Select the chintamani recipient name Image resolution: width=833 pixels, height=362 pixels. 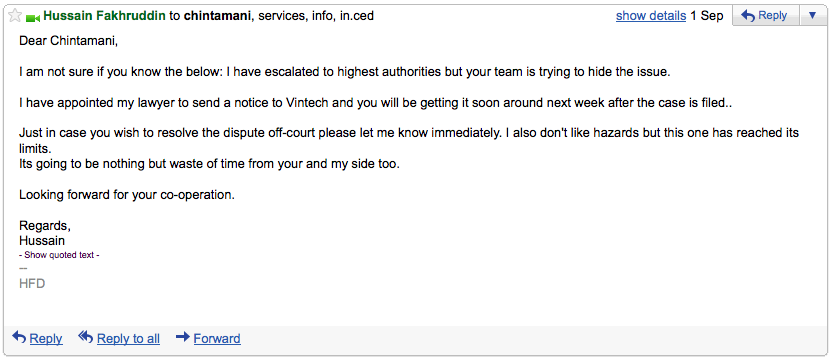click(217, 16)
